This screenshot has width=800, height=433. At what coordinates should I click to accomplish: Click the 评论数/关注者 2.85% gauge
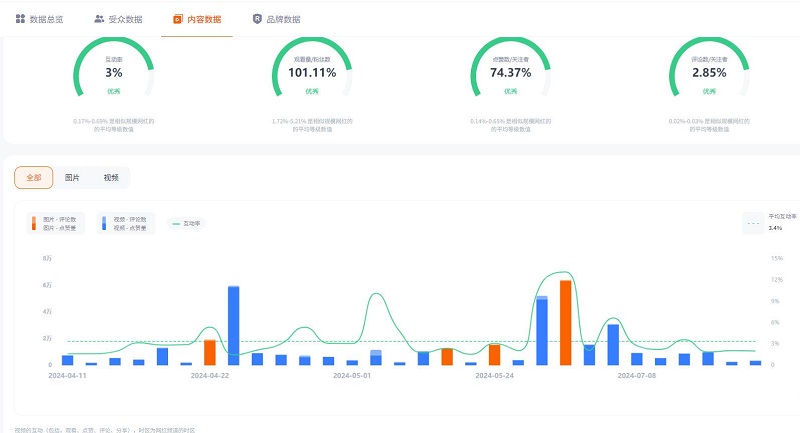708,72
